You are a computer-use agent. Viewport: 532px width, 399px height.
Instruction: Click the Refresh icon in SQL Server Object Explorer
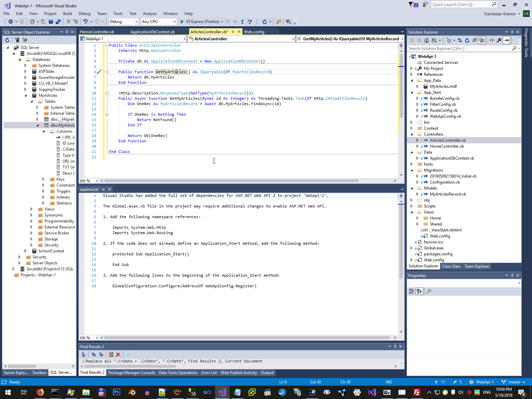7,40
